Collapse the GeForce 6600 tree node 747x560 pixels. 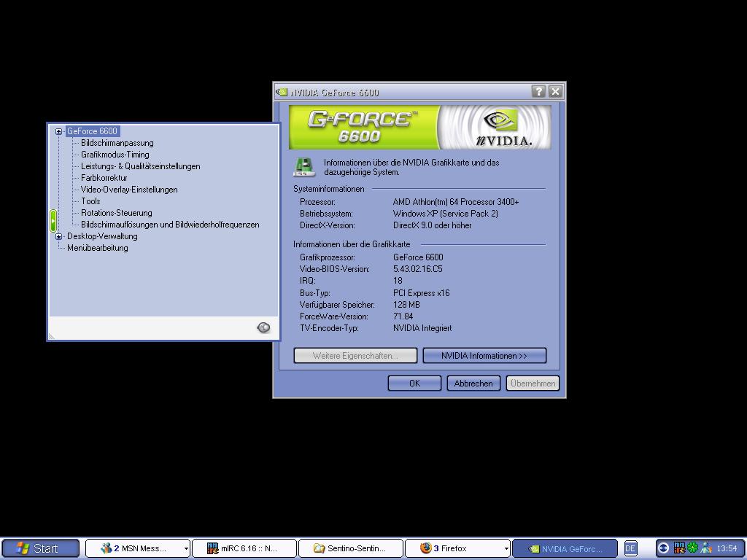pos(58,131)
